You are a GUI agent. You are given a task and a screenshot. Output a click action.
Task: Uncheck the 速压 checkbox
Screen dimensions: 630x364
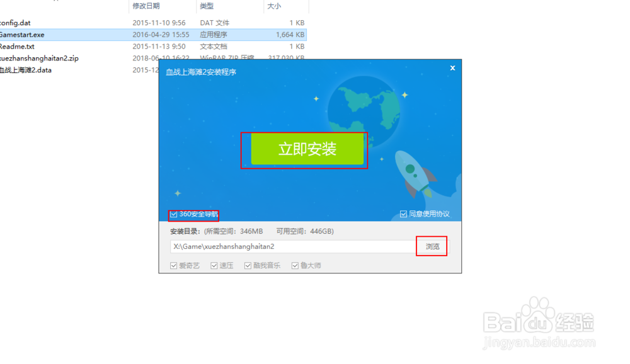point(214,266)
